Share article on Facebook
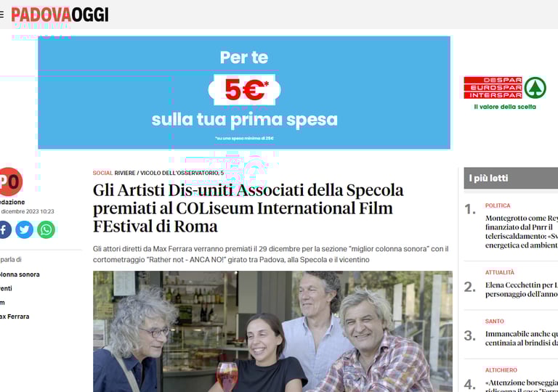Image resolution: width=558 pixels, height=392 pixels. 4,230
